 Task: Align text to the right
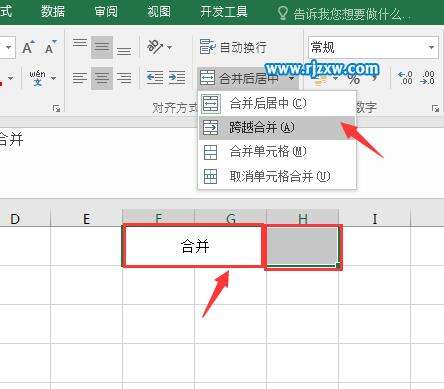click(124, 78)
